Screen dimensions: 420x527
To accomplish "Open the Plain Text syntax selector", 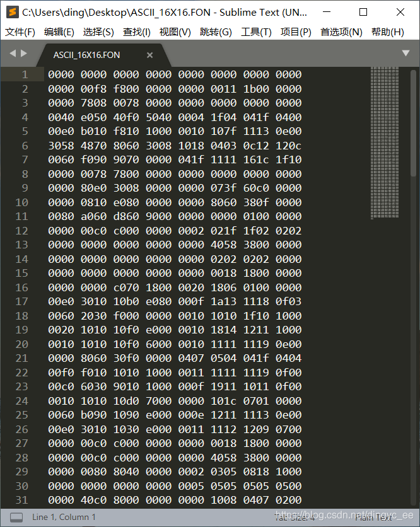I will tap(373, 518).
